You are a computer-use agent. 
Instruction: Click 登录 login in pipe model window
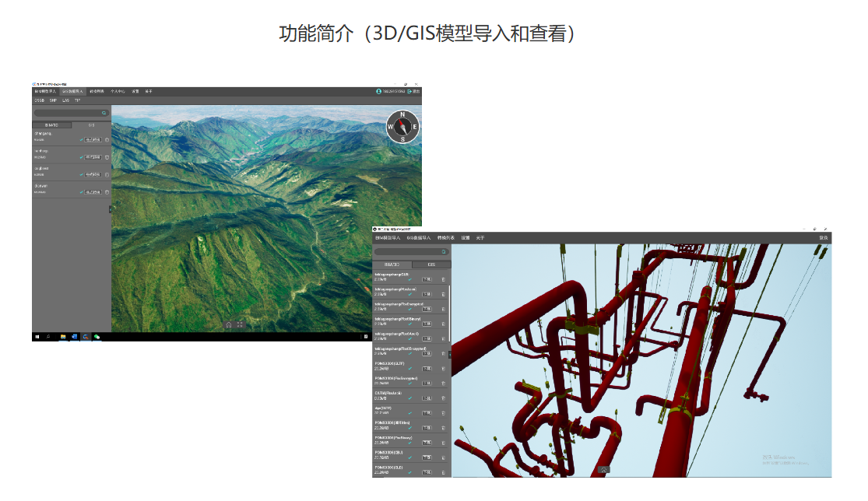[x=823, y=238]
